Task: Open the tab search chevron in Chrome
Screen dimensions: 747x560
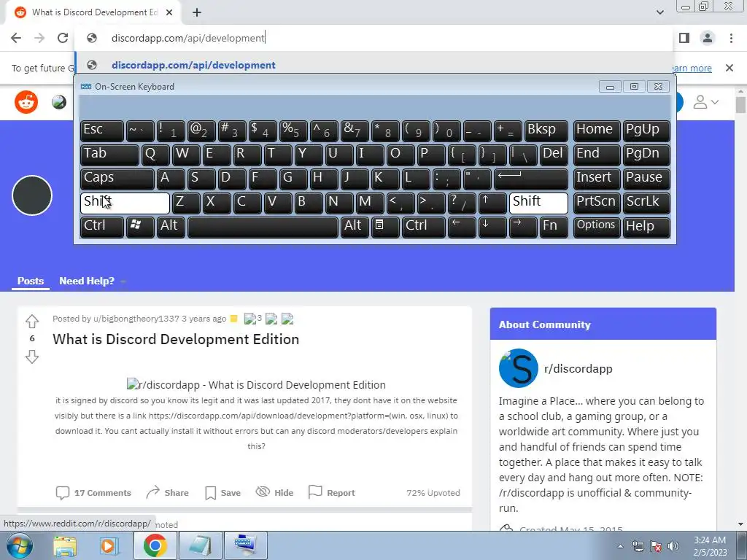Action: 659,12
